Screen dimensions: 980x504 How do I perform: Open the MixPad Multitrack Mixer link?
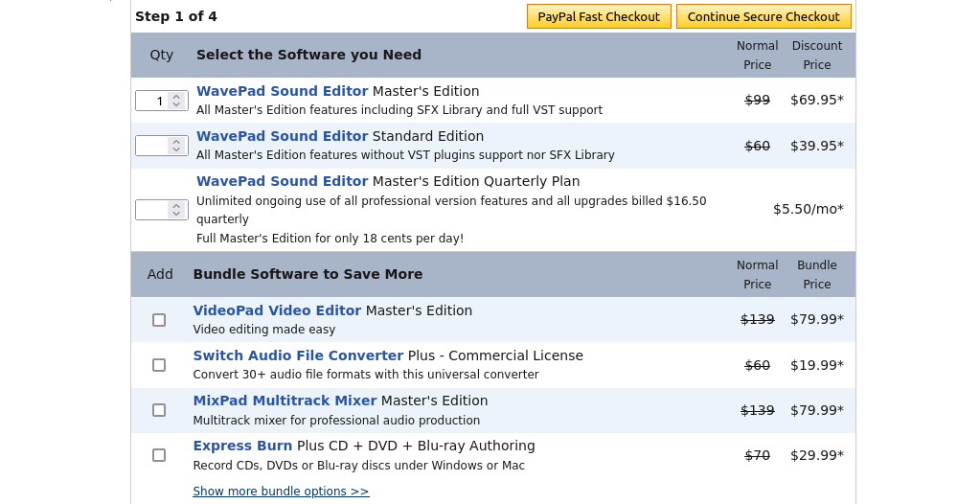tap(285, 401)
